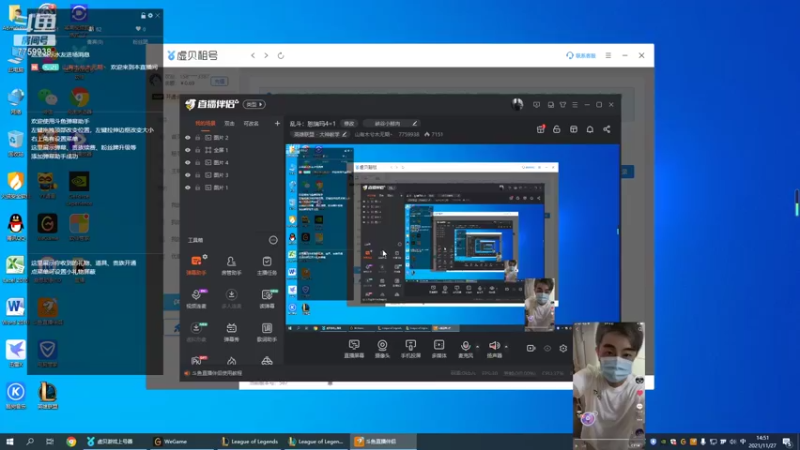Screen dimensions: 800x450
Task: Mute the 麦克风 microphone
Action: (x=465, y=348)
